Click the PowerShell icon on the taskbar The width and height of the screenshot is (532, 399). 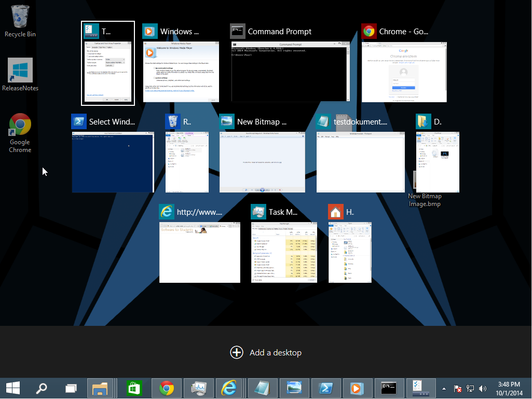click(325, 388)
